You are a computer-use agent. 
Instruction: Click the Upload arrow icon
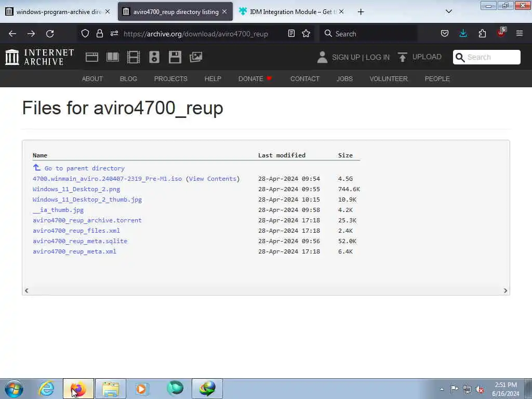(403, 57)
